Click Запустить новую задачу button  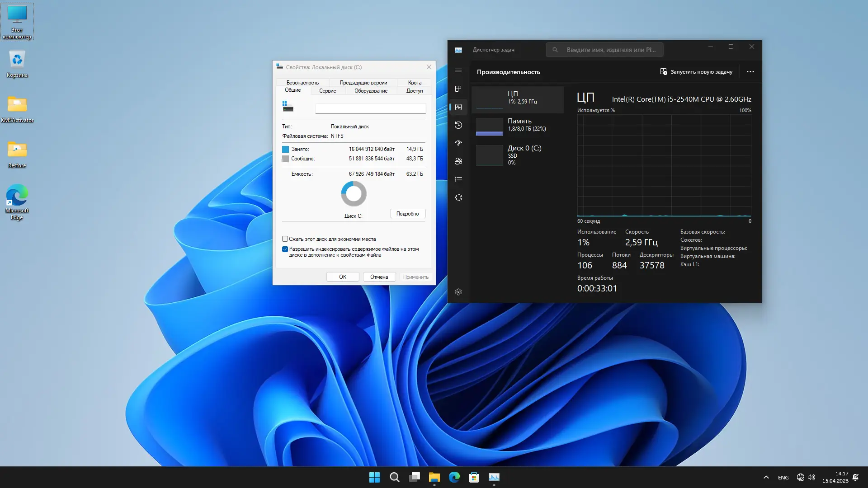point(696,72)
